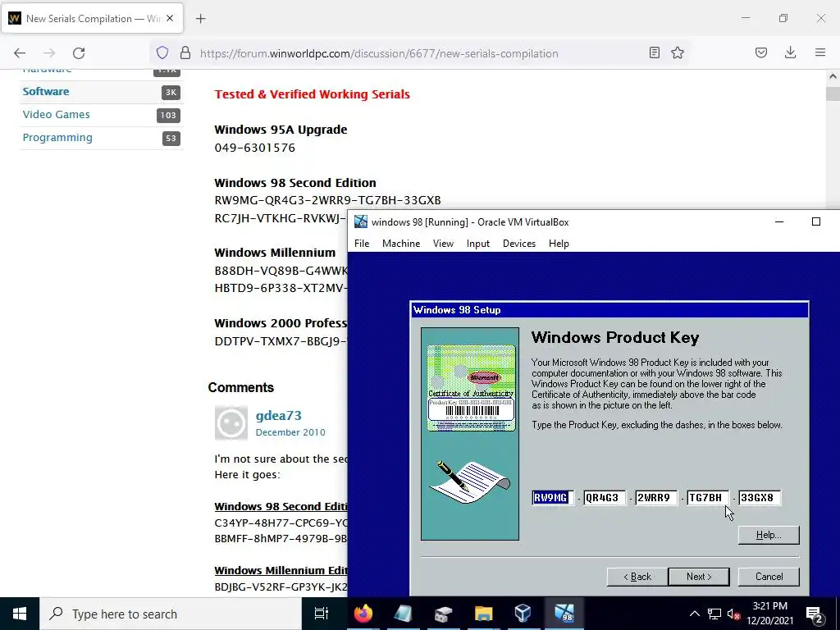Click fifth product key box 33GX8

(x=759, y=498)
